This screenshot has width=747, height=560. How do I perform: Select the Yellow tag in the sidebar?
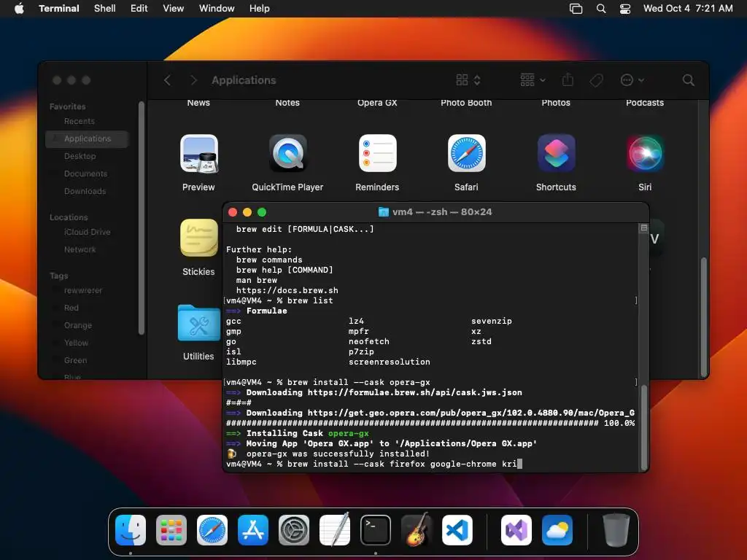click(x=88, y=343)
